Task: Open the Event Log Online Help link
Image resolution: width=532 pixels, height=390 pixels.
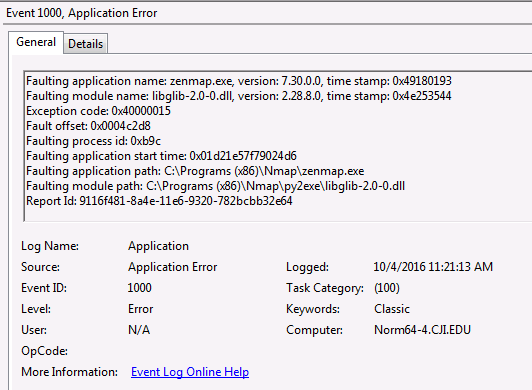Action: pos(190,372)
